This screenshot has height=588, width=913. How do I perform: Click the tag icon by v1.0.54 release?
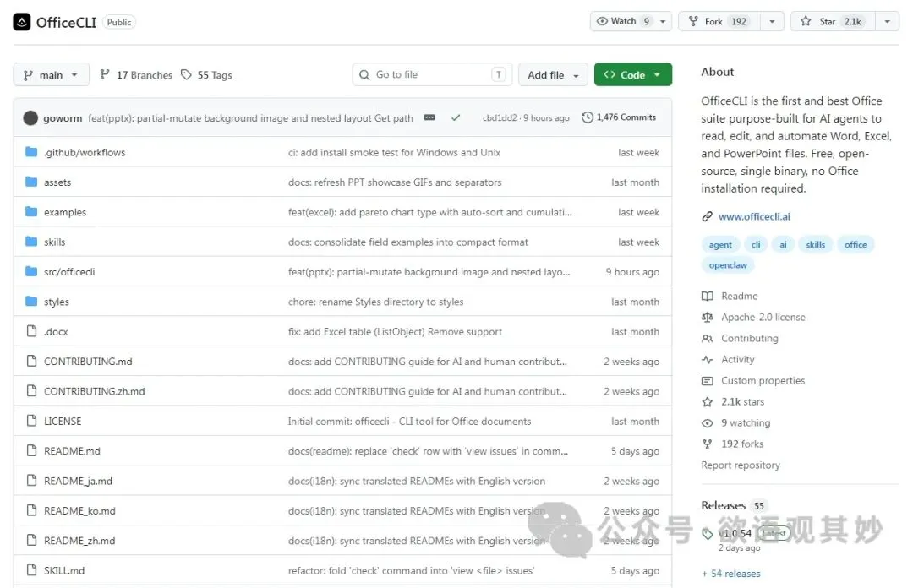point(707,534)
